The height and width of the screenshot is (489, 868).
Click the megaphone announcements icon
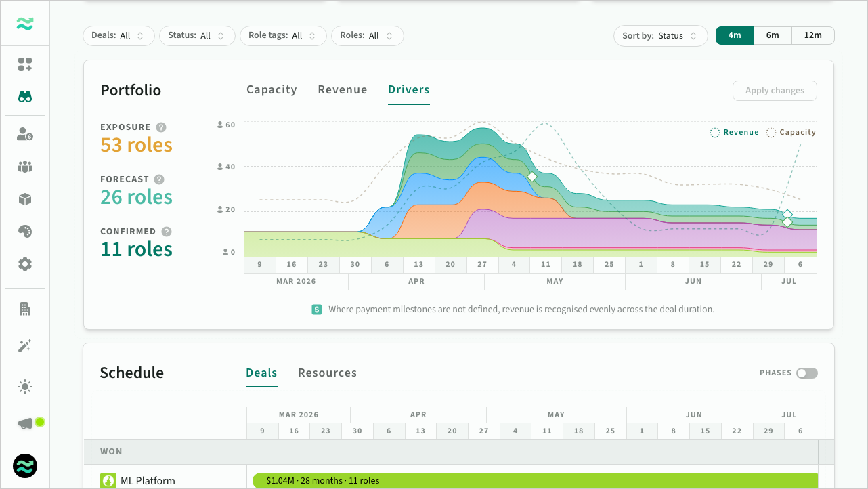click(25, 423)
